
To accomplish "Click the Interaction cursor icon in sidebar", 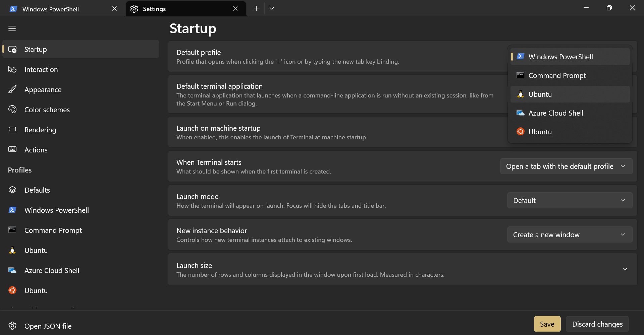I will tap(12, 69).
